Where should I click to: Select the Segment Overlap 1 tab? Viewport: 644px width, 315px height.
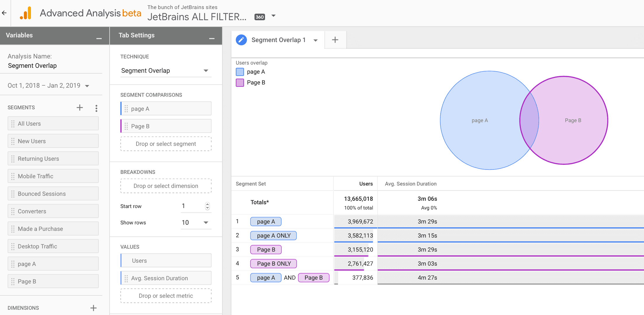pyautogui.click(x=278, y=40)
